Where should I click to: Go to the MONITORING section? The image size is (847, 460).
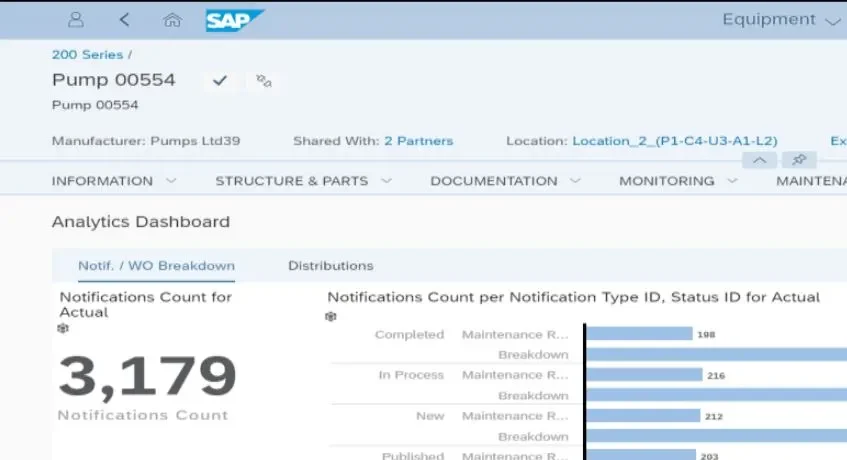667,181
